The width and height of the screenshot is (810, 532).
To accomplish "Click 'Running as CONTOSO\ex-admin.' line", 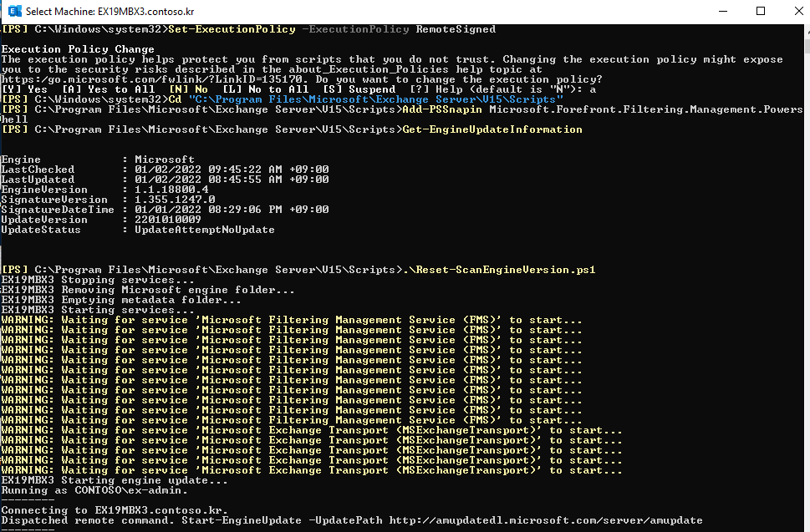I will tap(94, 490).
